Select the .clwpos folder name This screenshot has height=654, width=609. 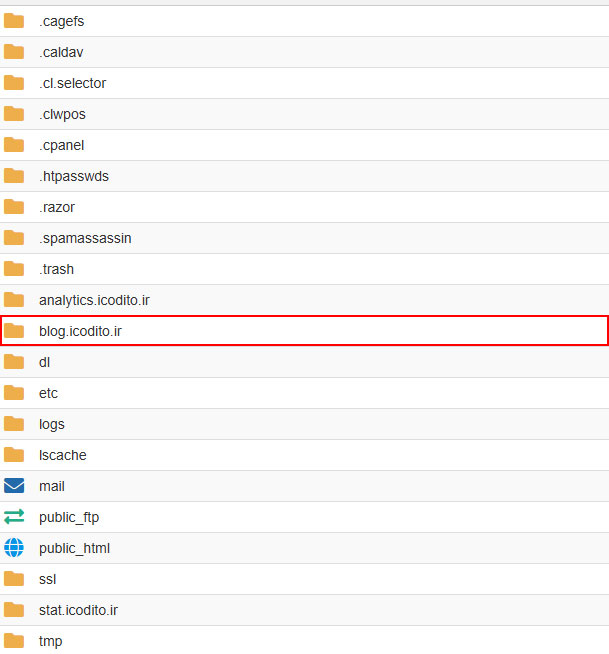[62, 114]
